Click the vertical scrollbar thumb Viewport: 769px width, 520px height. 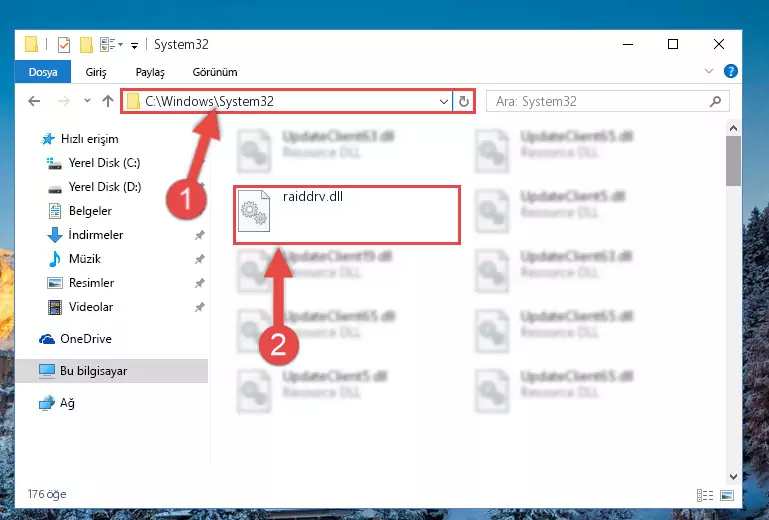click(x=733, y=161)
